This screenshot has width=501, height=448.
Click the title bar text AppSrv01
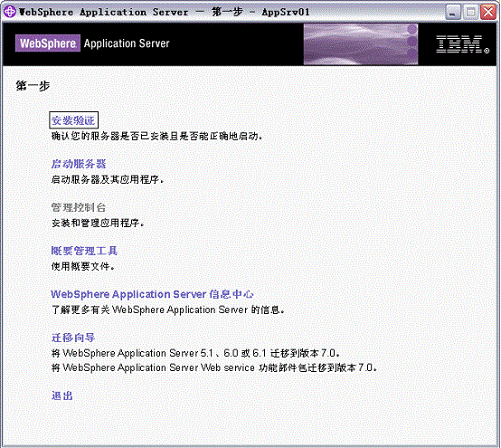[286, 12]
